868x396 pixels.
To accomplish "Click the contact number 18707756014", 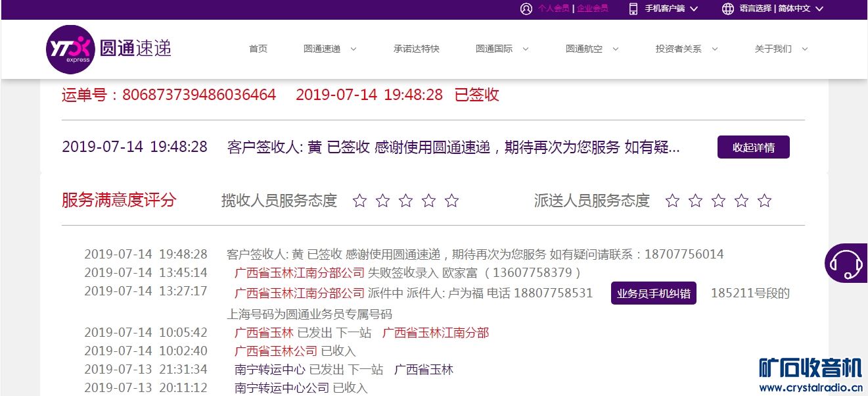I will point(684,254).
